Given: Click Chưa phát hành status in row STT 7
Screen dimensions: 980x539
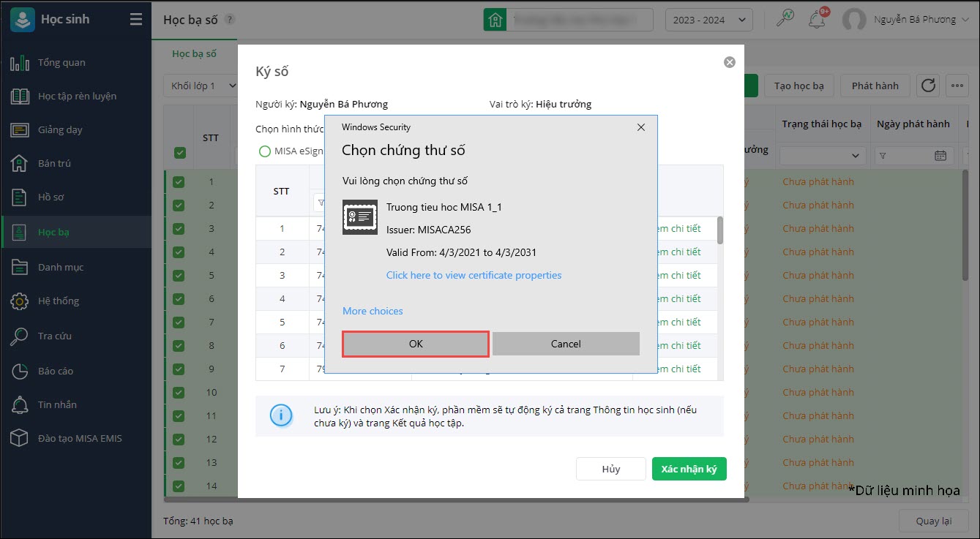Looking at the screenshot, I should click(x=818, y=323).
